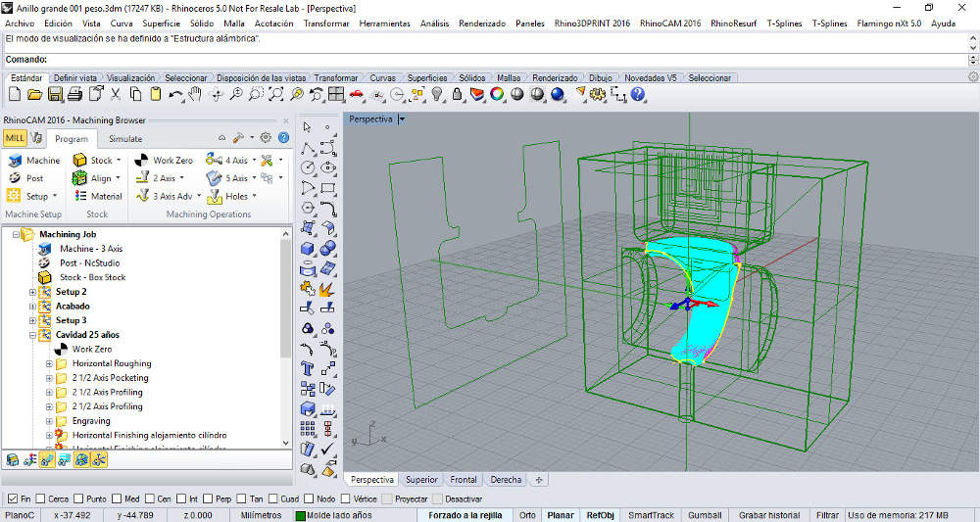Screen dimensions: 980x522
Task: Open the 2 Axis operations dropdown
Action: [x=160, y=178]
